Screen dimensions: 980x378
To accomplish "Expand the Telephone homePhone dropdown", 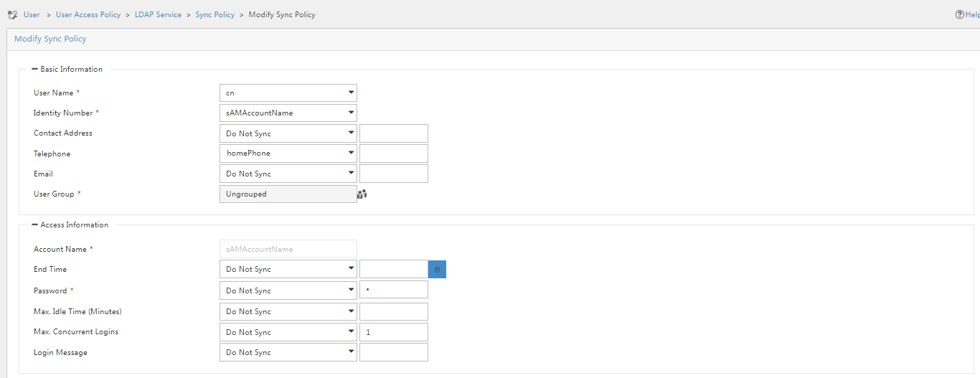I will [288, 153].
